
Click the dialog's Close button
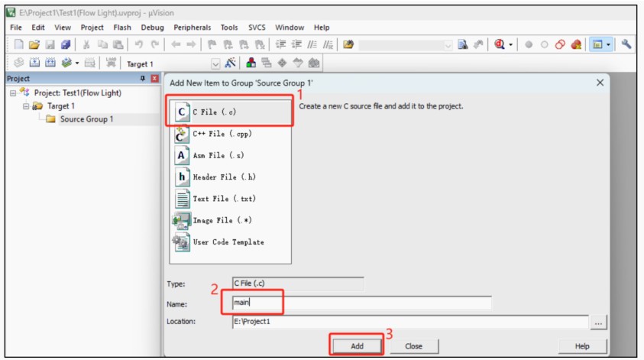(x=413, y=346)
